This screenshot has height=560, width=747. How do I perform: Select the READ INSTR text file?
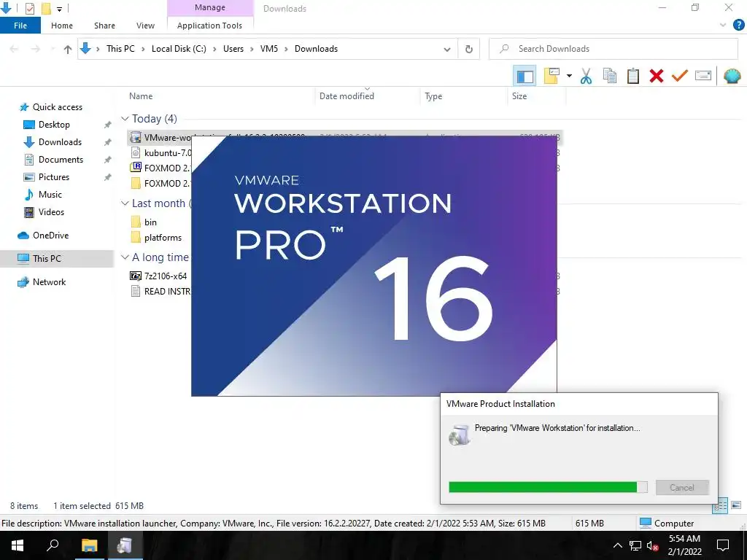(x=160, y=292)
